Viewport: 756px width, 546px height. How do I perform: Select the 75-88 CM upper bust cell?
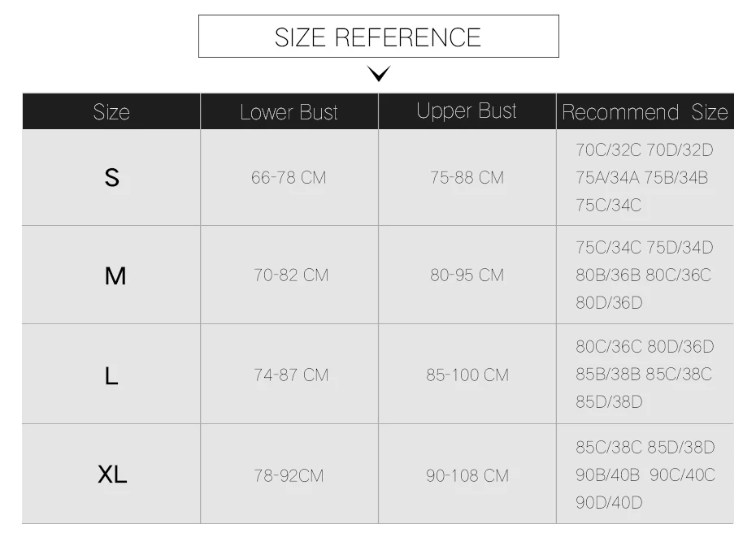click(x=467, y=177)
